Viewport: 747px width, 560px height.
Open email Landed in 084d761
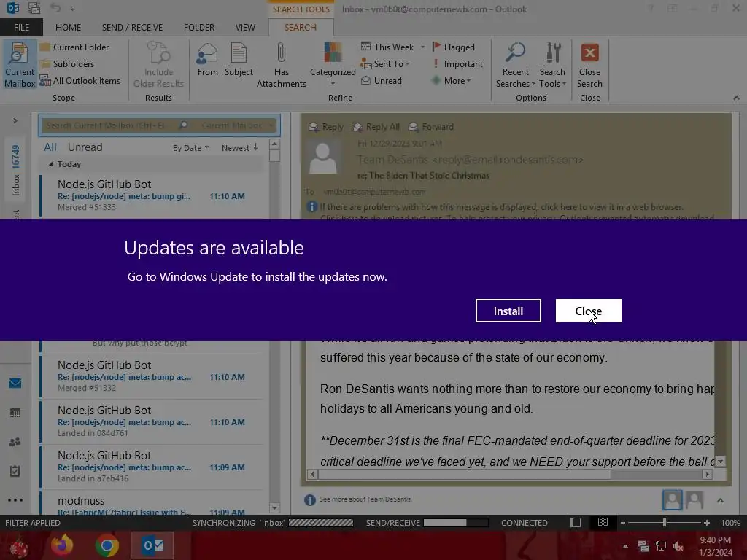point(152,421)
